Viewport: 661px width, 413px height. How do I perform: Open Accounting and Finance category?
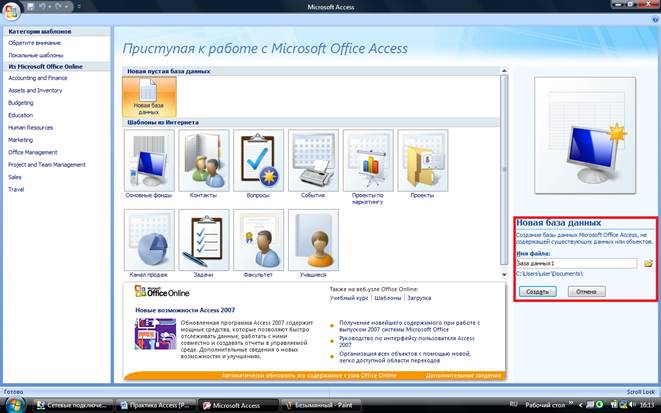tap(38, 78)
